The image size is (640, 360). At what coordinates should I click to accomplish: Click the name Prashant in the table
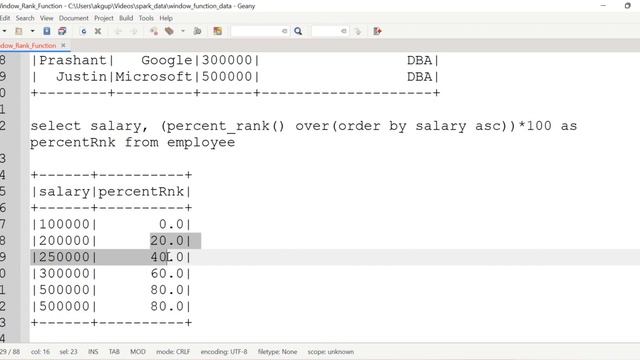(73, 60)
